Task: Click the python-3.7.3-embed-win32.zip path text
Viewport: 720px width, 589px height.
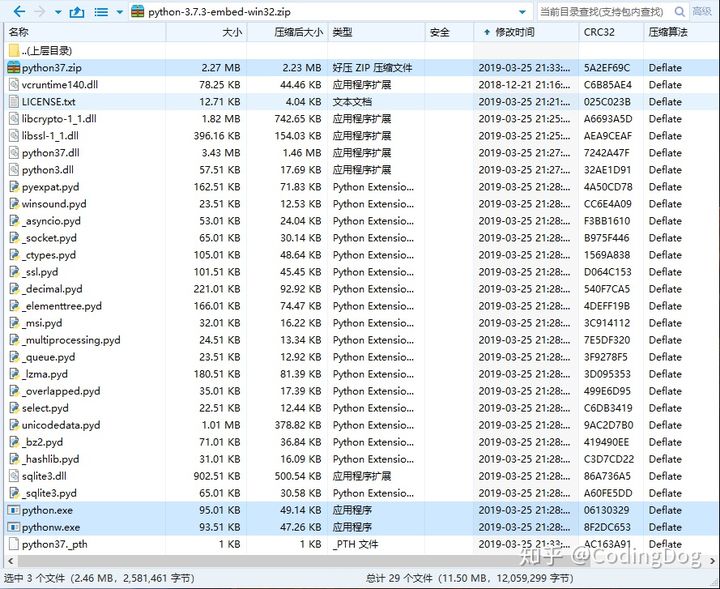Action: (x=219, y=12)
